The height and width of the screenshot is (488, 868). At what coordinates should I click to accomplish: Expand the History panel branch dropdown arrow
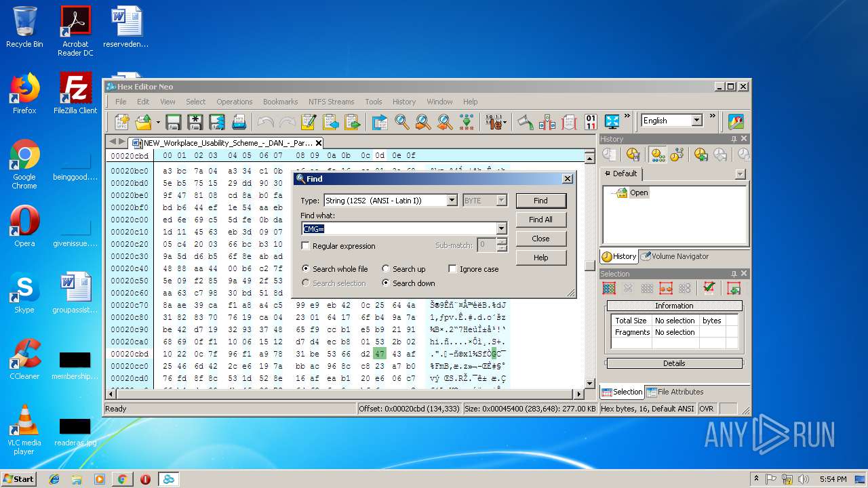click(740, 174)
